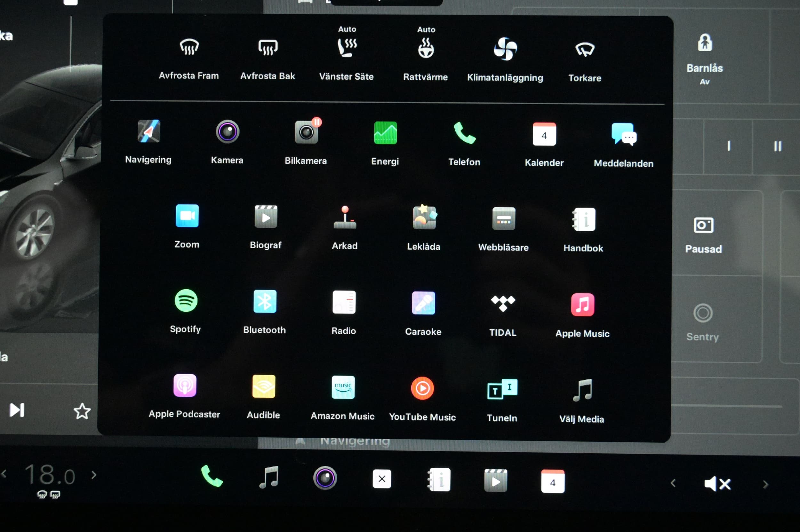Open theater from bottom dock
800x532 pixels.
tap(496, 481)
